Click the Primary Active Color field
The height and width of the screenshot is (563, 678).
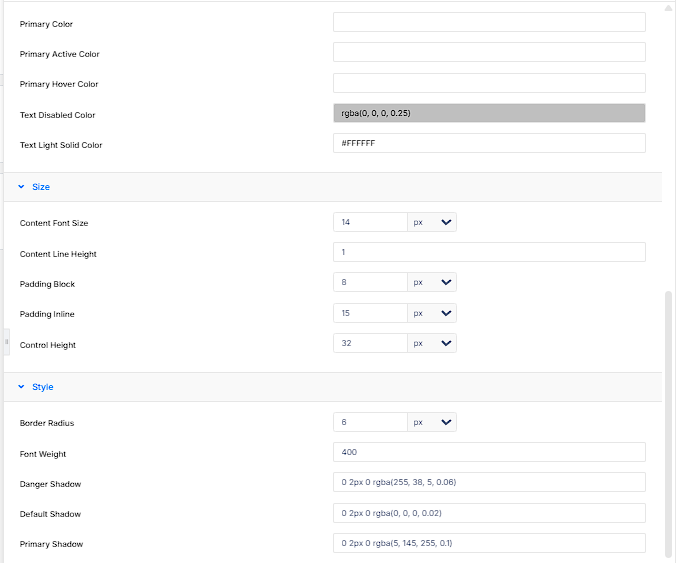(489, 52)
